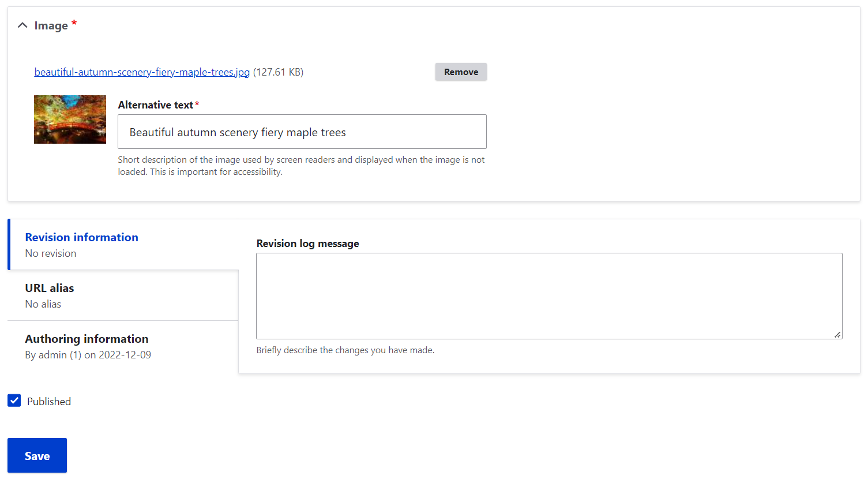
Task: Focus the Alternative text input field
Action: 302,132
